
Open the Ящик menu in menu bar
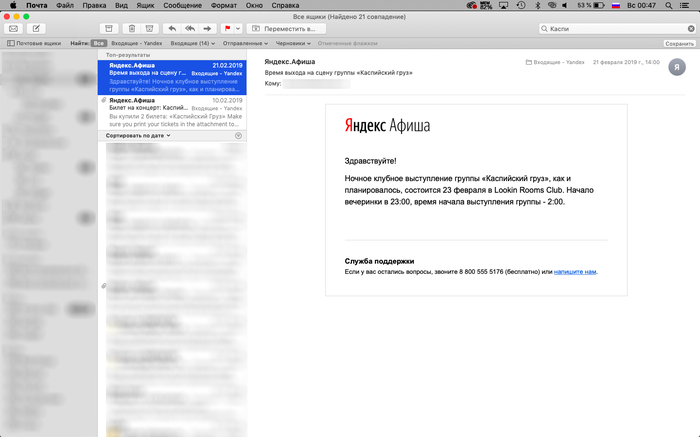(x=146, y=6)
